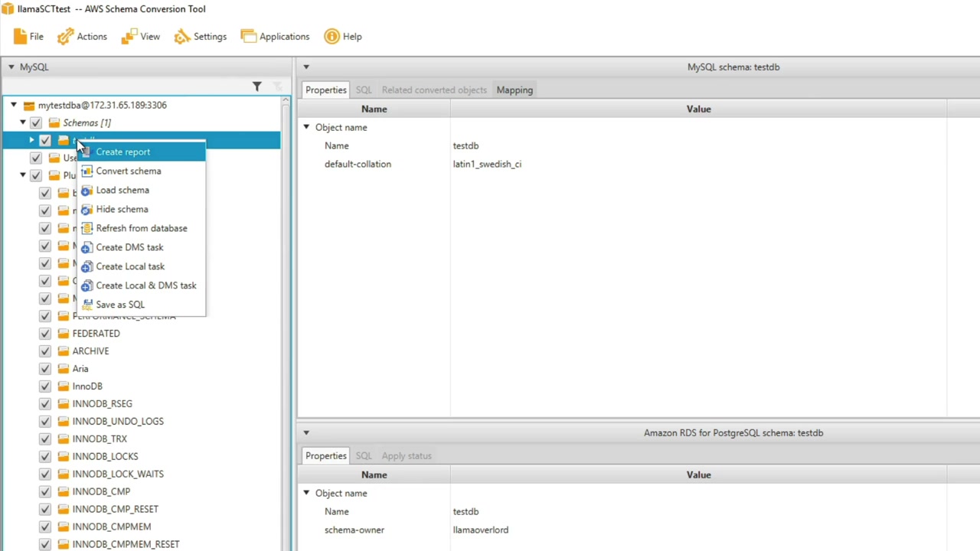Image resolution: width=980 pixels, height=551 pixels.
Task: Open the File toolbar menu
Action: click(x=28, y=37)
